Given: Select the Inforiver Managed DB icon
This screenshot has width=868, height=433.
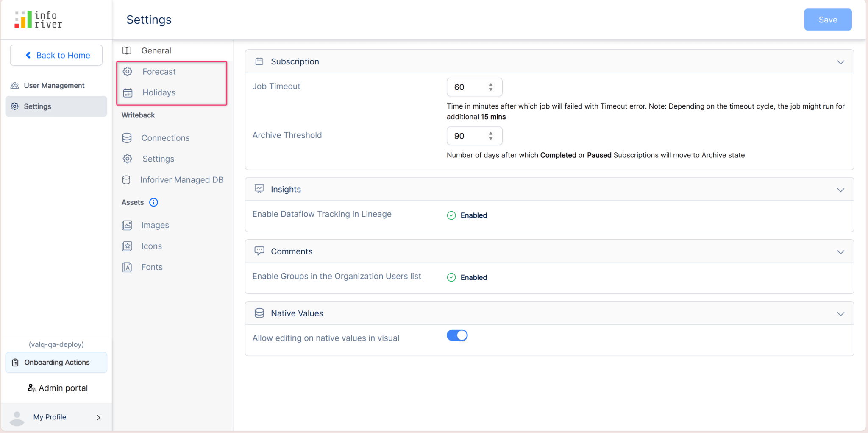Looking at the screenshot, I should 126,180.
